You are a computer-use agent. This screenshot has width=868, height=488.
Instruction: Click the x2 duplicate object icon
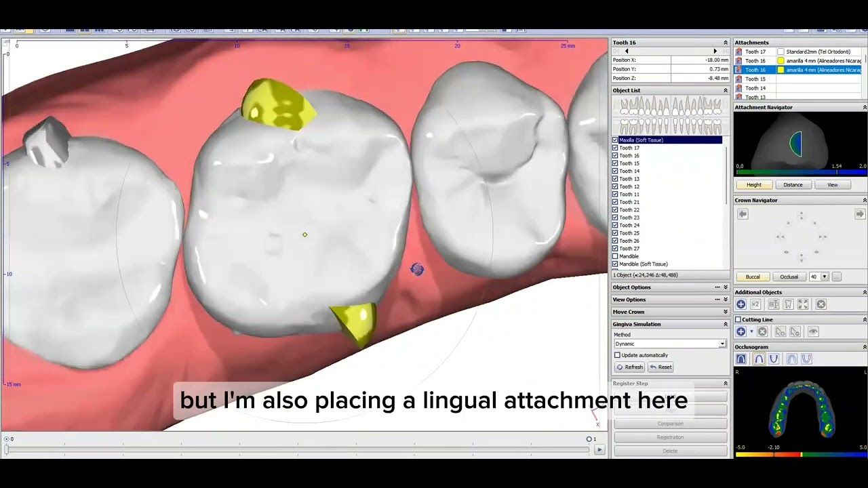point(755,305)
